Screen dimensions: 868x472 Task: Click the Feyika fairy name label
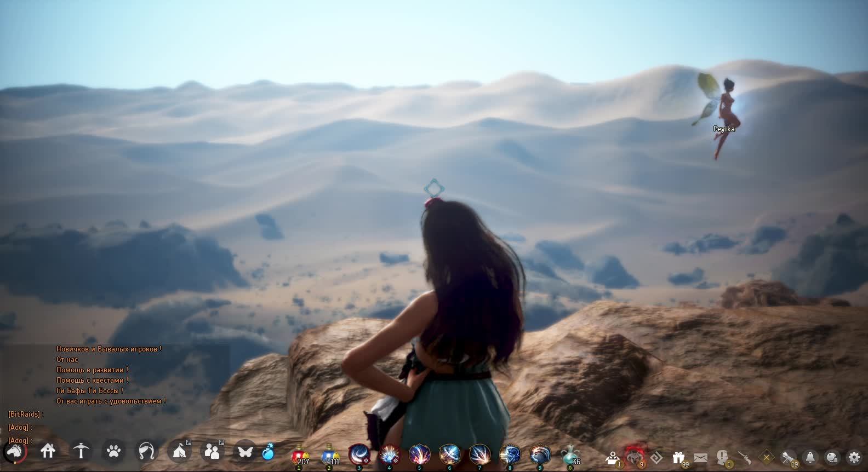[724, 129]
